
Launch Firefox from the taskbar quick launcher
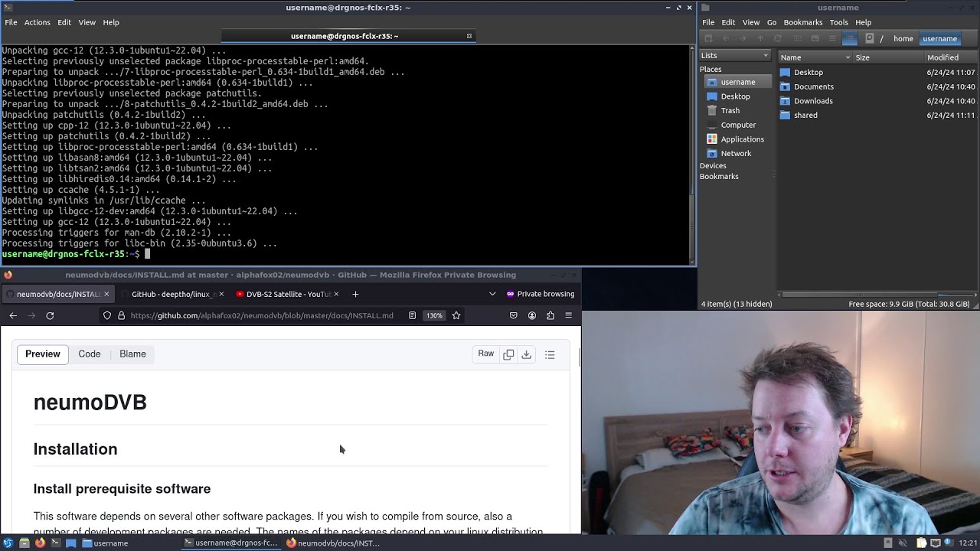point(40,543)
